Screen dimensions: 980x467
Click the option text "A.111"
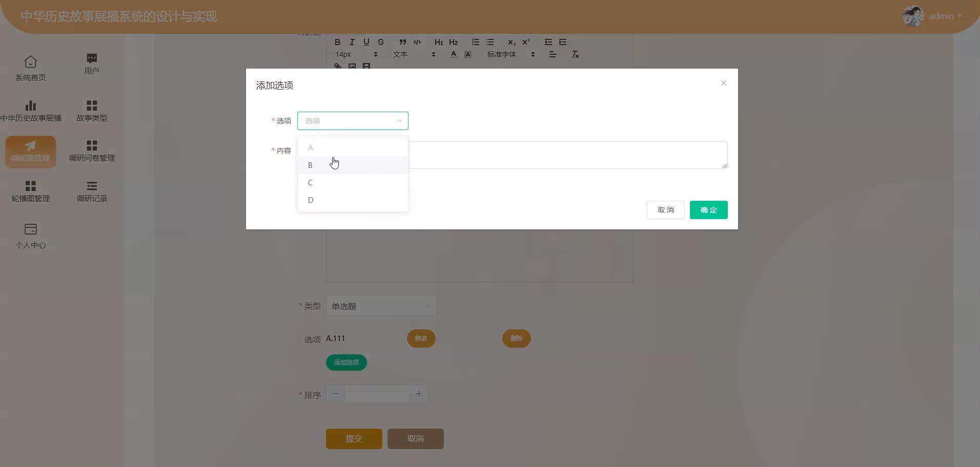coord(336,338)
